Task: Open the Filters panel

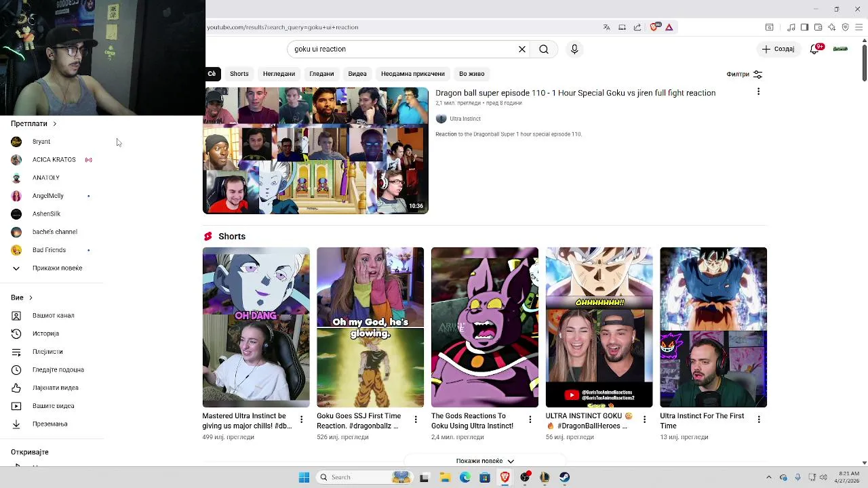Action: point(745,74)
